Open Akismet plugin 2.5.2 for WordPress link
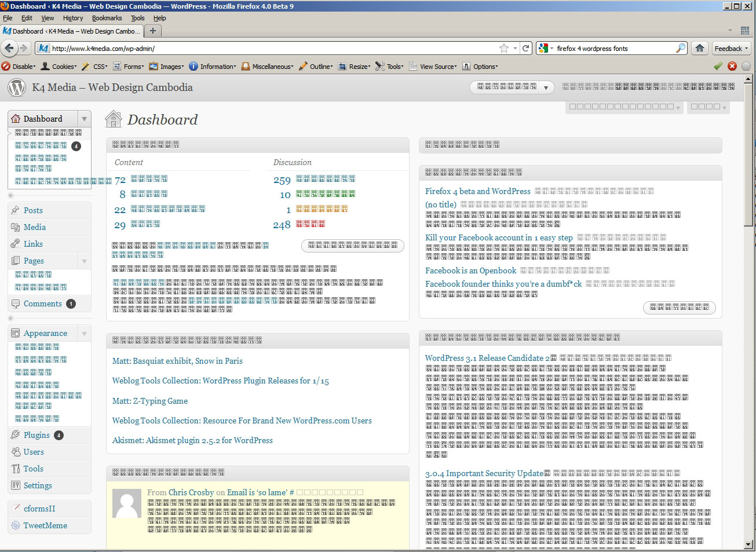This screenshot has height=552, width=756. point(192,440)
